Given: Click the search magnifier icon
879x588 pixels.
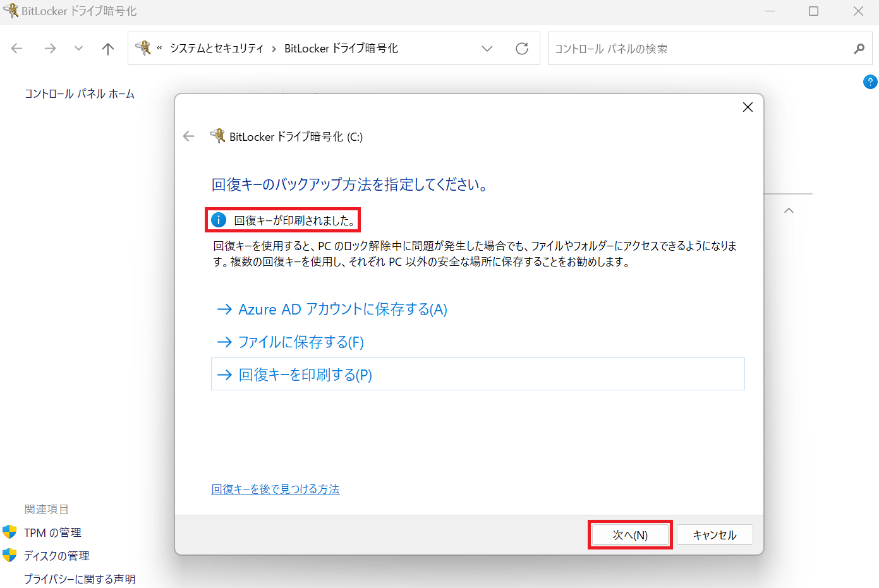Looking at the screenshot, I should (x=859, y=49).
